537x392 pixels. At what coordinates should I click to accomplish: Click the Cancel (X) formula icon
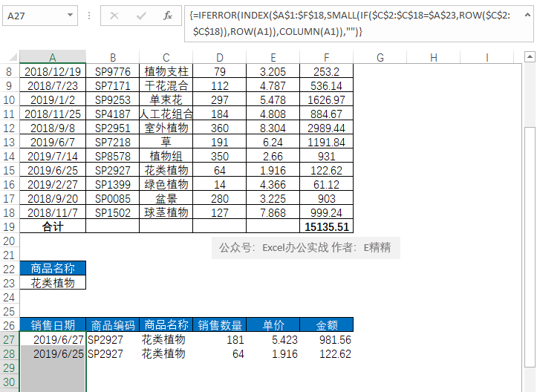pos(114,15)
